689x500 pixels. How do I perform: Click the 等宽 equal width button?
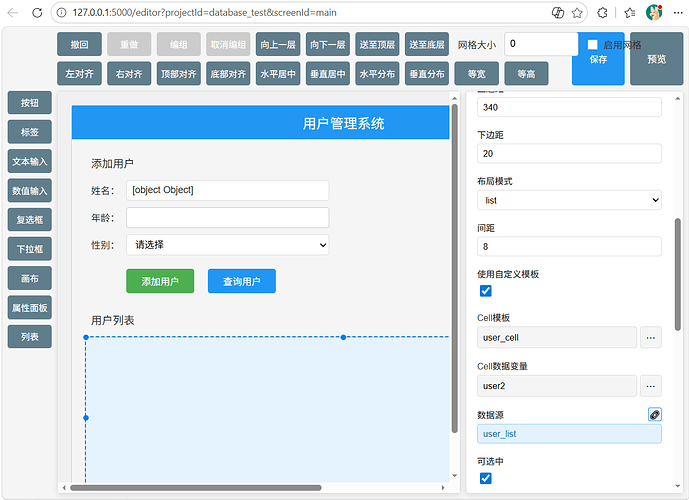[x=477, y=73]
